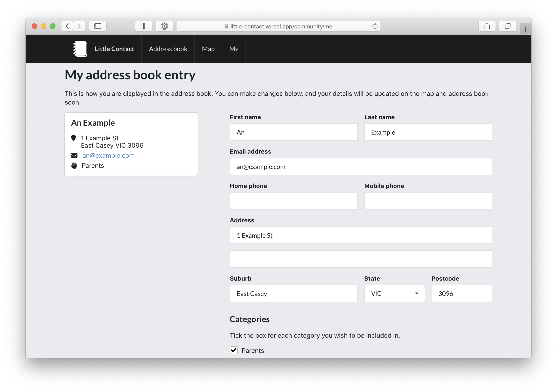Untick the Parents category checkbox
Viewport: 557px width, 392px height.
tap(234, 350)
